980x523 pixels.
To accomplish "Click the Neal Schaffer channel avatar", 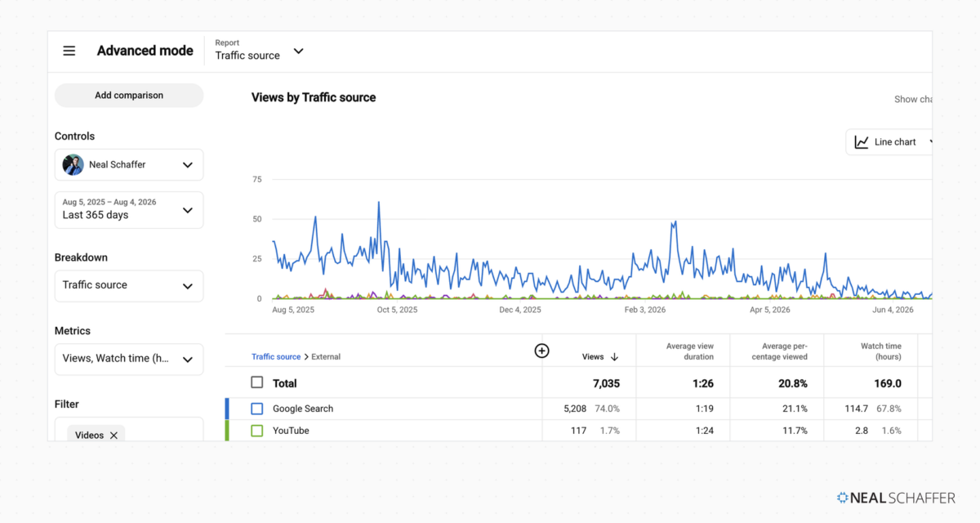I will [73, 164].
